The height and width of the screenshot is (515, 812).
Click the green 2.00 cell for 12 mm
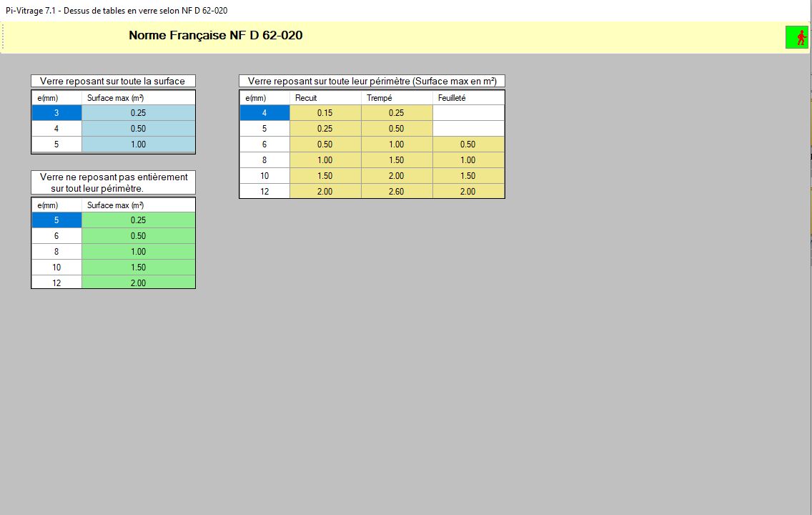(x=138, y=283)
